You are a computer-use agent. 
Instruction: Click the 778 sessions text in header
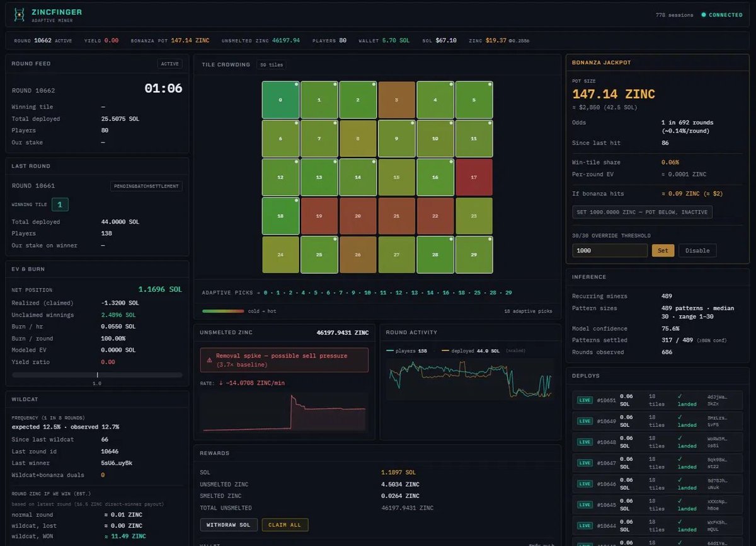[x=674, y=15]
